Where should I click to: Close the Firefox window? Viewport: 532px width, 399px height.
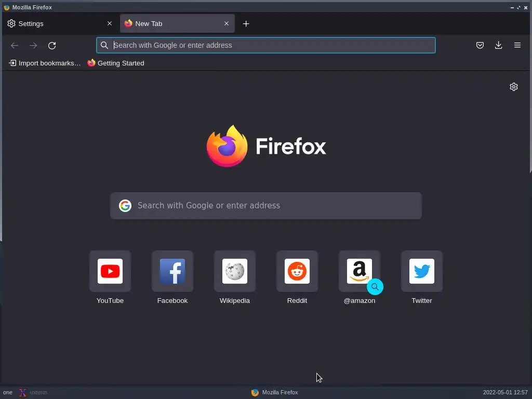[x=526, y=7]
